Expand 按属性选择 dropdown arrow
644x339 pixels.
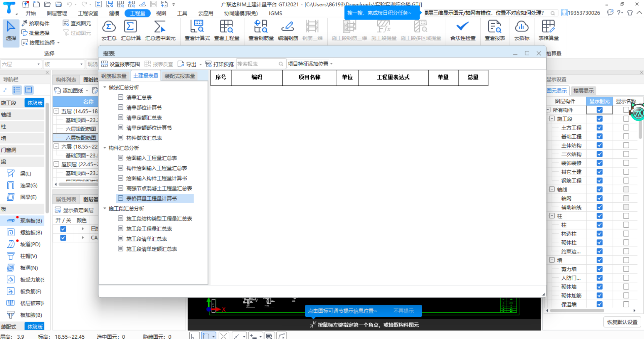[59, 43]
